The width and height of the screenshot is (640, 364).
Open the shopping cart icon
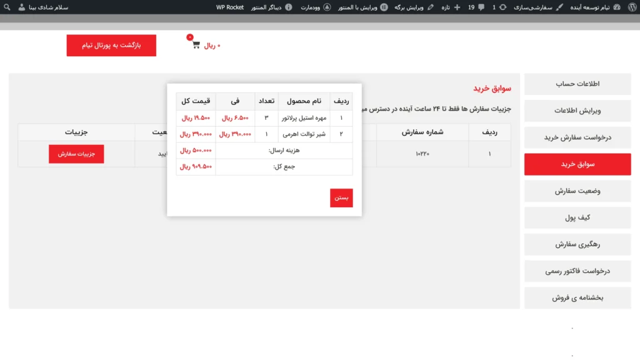196,45
